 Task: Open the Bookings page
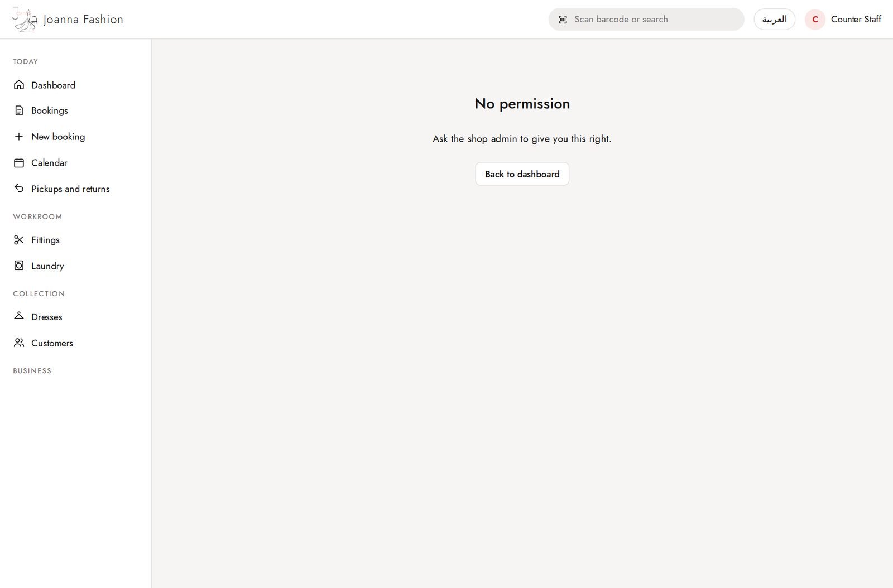[x=75, y=110]
